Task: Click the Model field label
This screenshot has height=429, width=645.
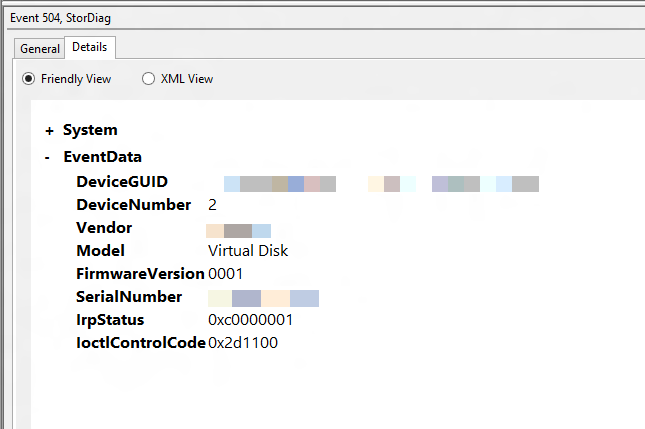Action: tap(100, 250)
